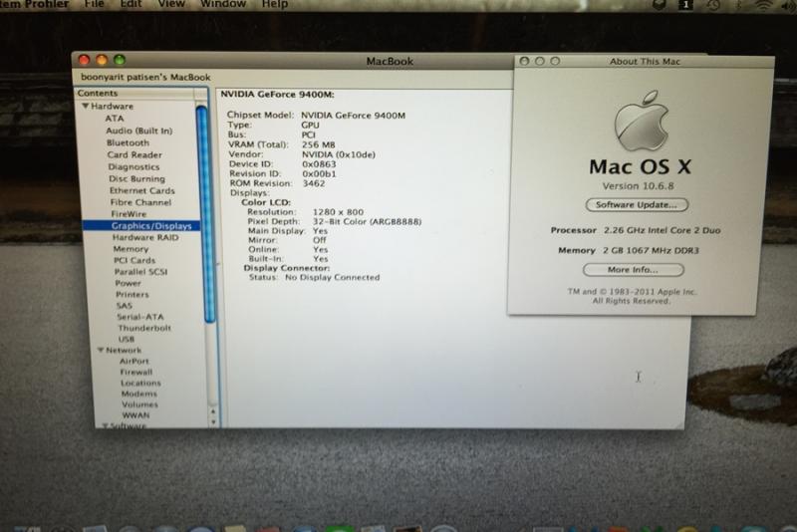Select SAS entry
Viewport: 797px width, 532px height.
pyautogui.click(x=124, y=306)
